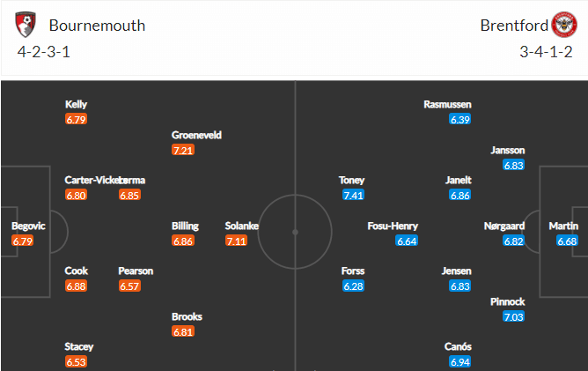588x371 pixels.
Task: Open the Brentford team name link
Action: coord(514,26)
